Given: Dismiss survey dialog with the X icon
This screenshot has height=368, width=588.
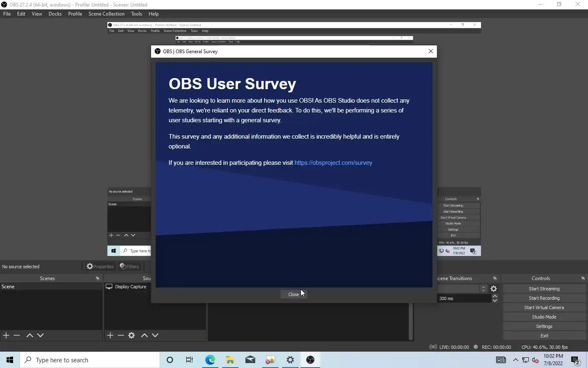Looking at the screenshot, I should [430, 51].
